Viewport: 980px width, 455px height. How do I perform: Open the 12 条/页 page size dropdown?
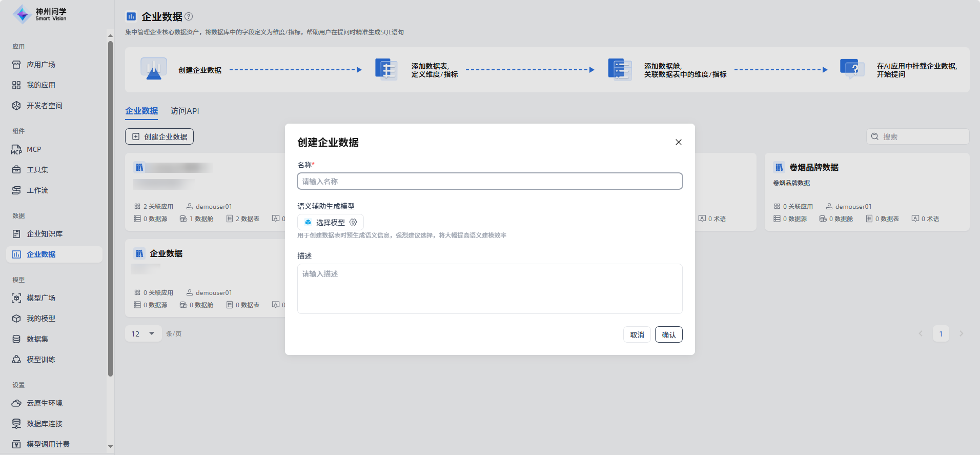click(x=143, y=334)
